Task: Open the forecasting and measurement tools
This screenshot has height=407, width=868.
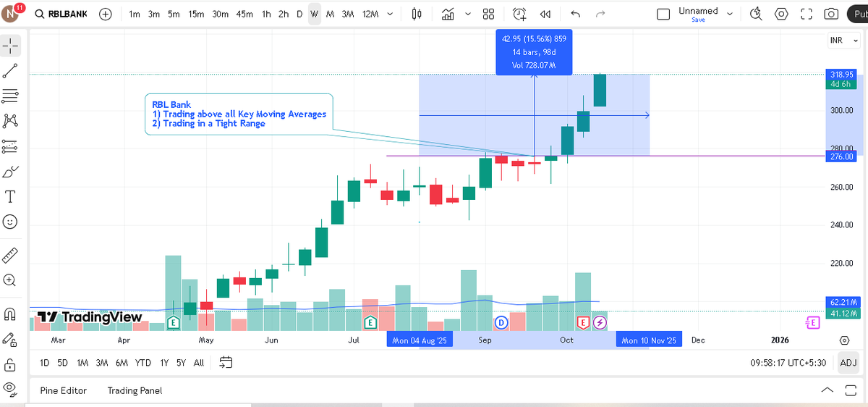Action: pyautogui.click(x=10, y=146)
